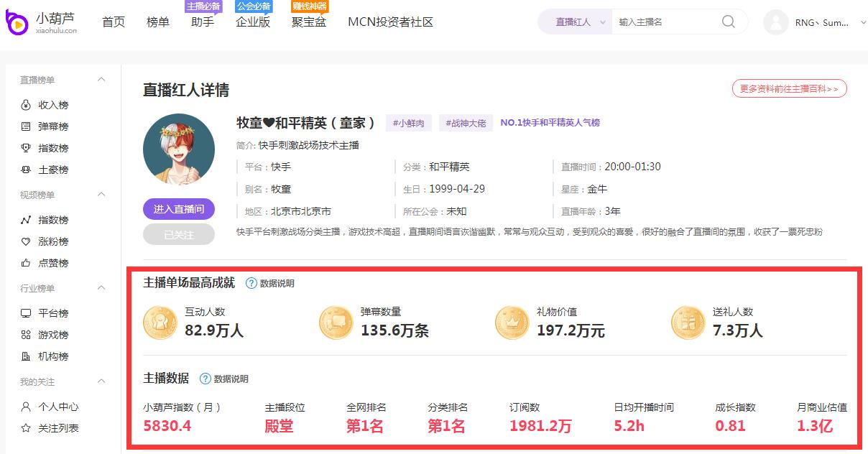Click the streamer's profile avatar picture
Screen dimensions: 868x454
tap(179, 149)
